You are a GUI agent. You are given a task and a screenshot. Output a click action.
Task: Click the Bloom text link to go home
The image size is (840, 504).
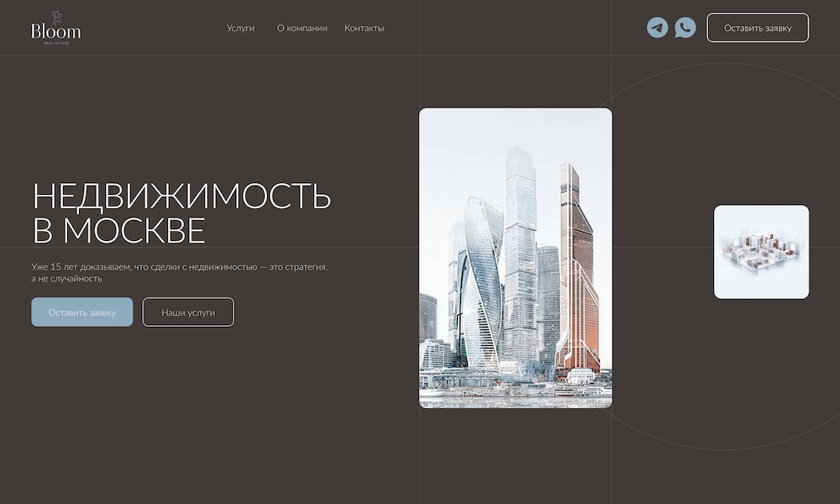pyautogui.click(x=55, y=31)
